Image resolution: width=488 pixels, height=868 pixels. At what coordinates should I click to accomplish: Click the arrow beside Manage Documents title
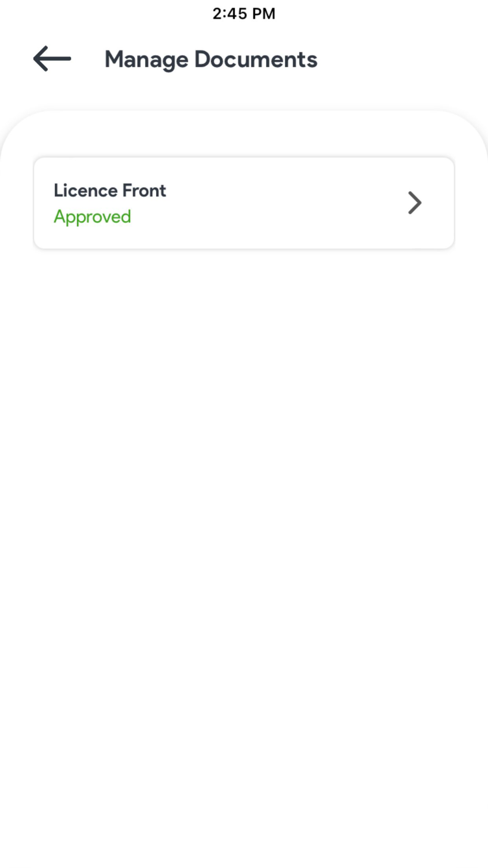tap(52, 59)
